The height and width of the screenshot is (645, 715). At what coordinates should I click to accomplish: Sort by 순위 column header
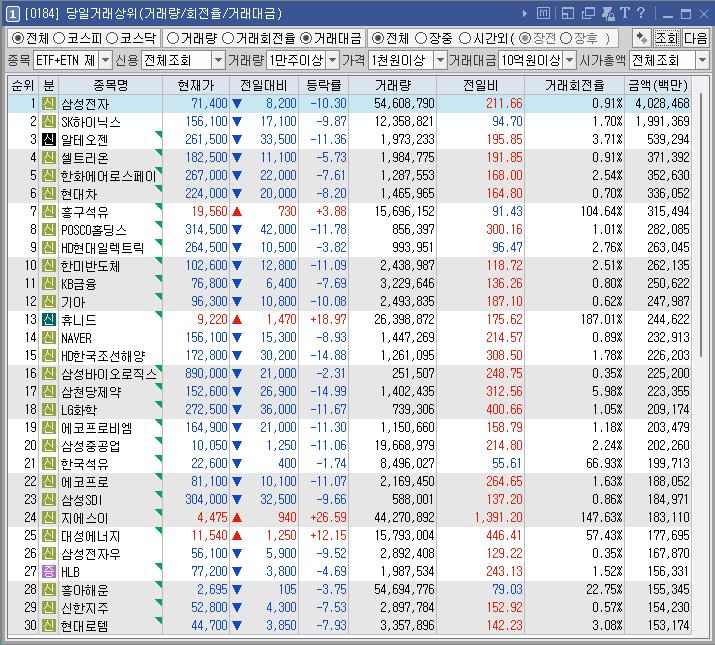[x=23, y=85]
